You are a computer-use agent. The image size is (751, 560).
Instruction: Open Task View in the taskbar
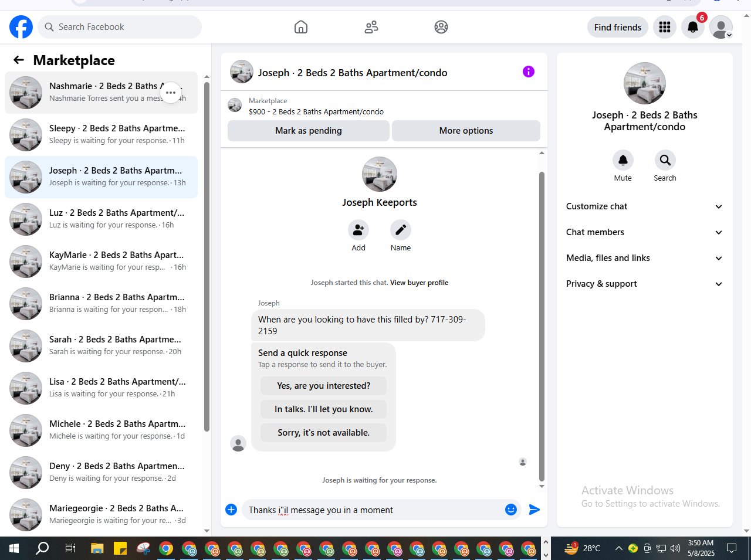pos(70,549)
